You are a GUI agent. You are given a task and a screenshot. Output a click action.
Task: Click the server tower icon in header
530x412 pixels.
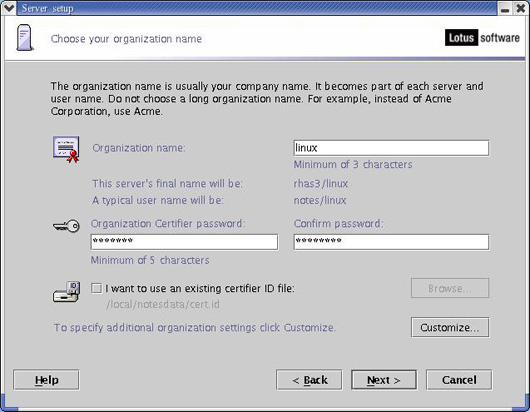click(25, 38)
